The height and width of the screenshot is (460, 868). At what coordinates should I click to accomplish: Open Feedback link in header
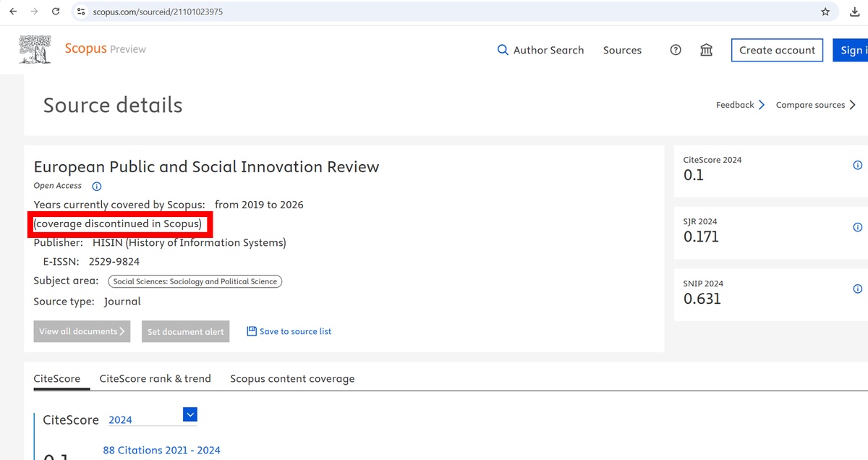(739, 105)
